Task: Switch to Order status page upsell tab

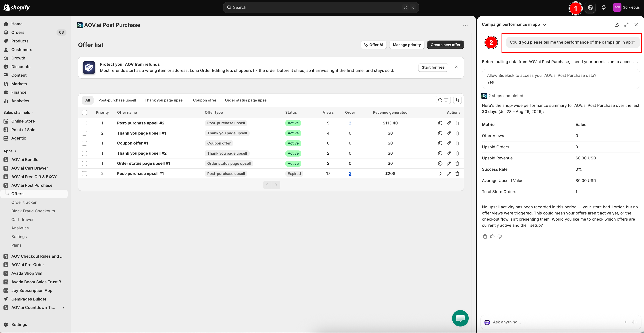Action: [247, 100]
